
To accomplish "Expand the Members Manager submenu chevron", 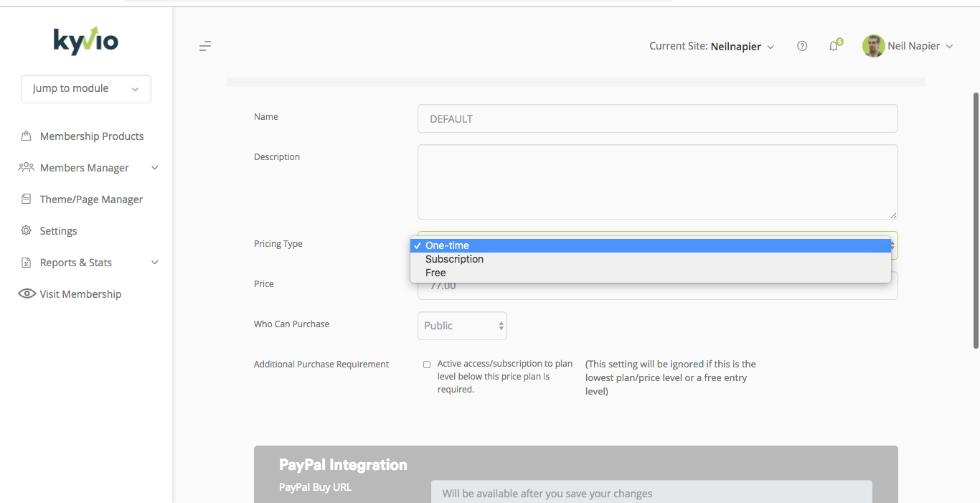I will point(154,168).
